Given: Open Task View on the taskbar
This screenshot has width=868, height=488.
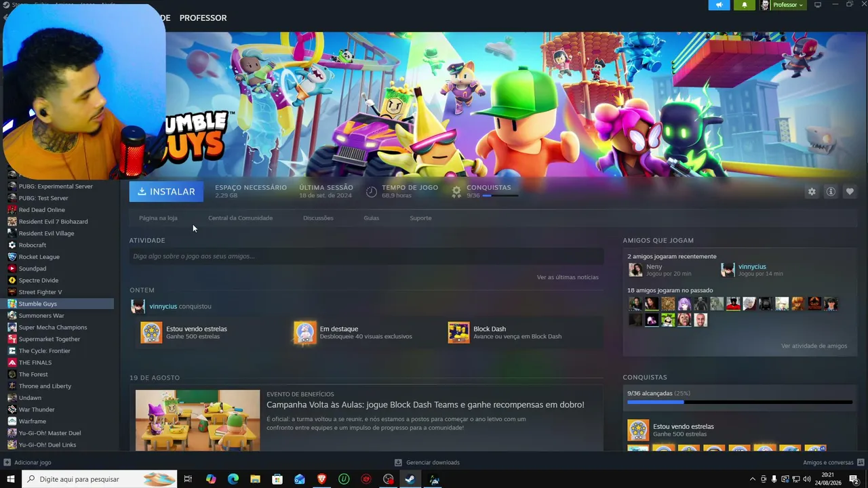Looking at the screenshot, I should 188,479.
